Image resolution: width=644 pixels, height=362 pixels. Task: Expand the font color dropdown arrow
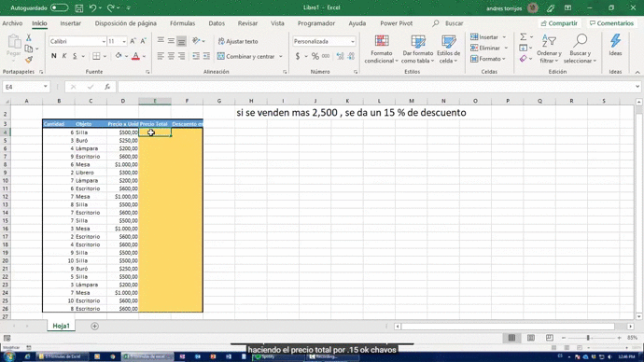point(144,56)
